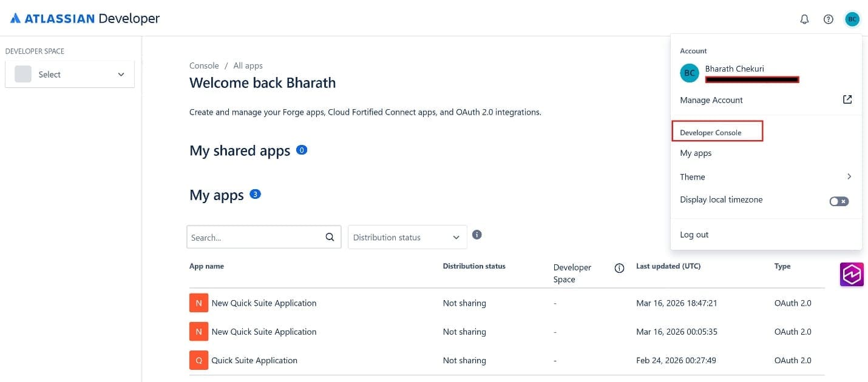868x382 pixels.
Task: Open the notifications bell
Action: tap(804, 19)
